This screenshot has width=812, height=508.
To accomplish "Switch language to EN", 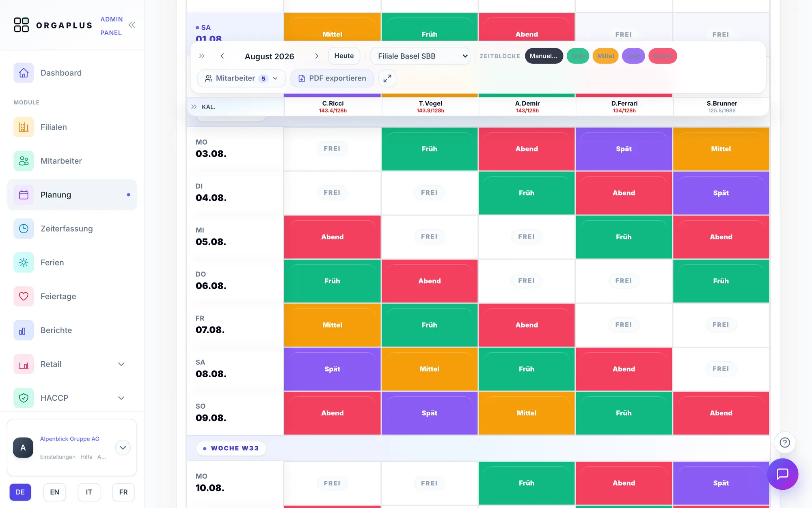I will [54, 492].
